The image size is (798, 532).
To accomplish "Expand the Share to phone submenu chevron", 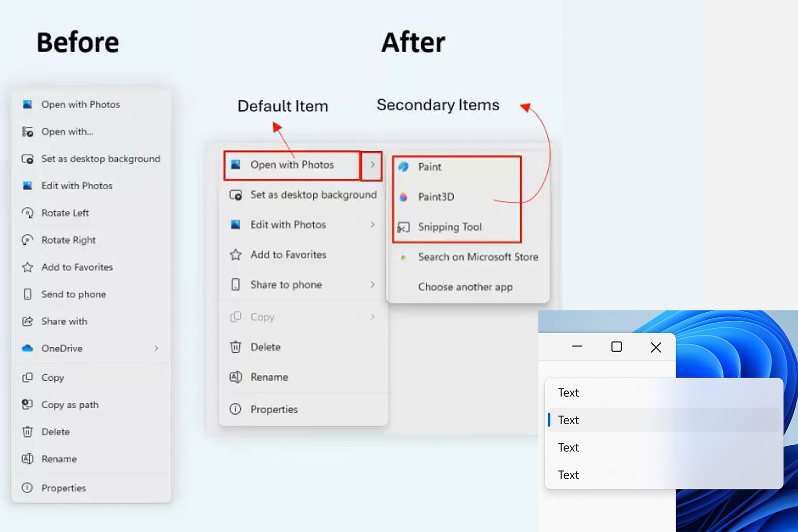I will tap(372, 285).
